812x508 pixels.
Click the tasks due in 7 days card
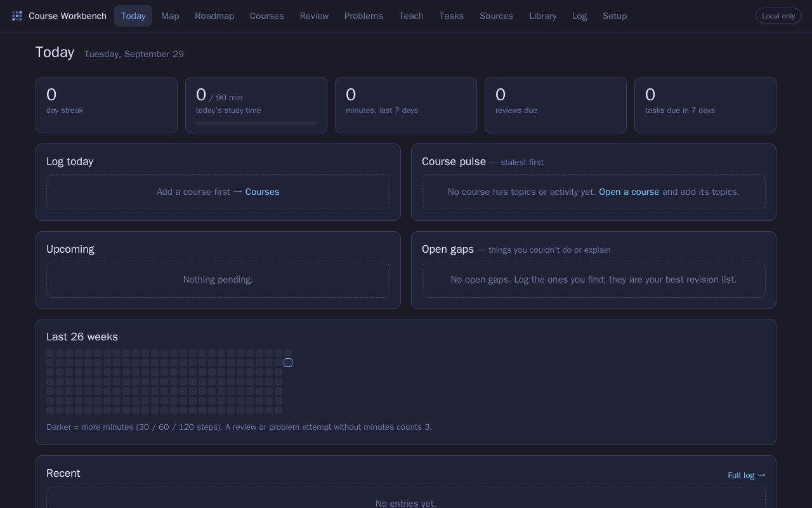pos(705,105)
